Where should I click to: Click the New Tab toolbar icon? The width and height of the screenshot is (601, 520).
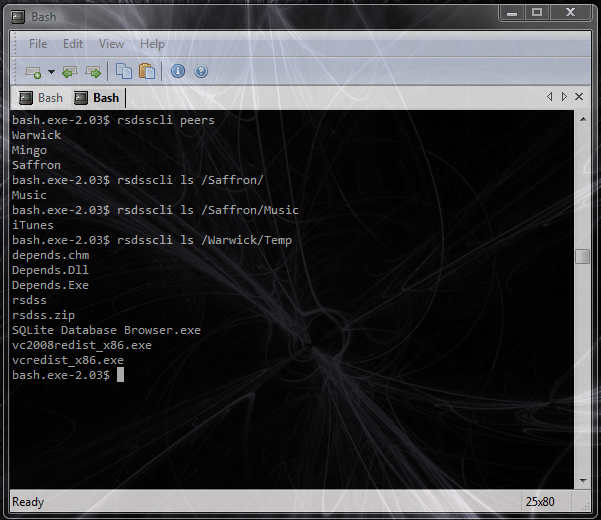pyautogui.click(x=33, y=72)
